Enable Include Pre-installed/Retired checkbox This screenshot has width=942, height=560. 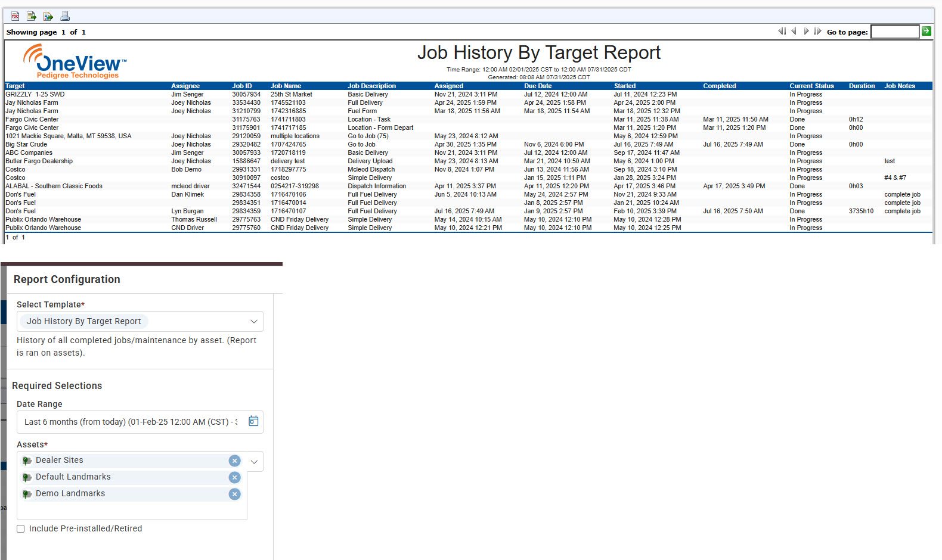(x=21, y=528)
